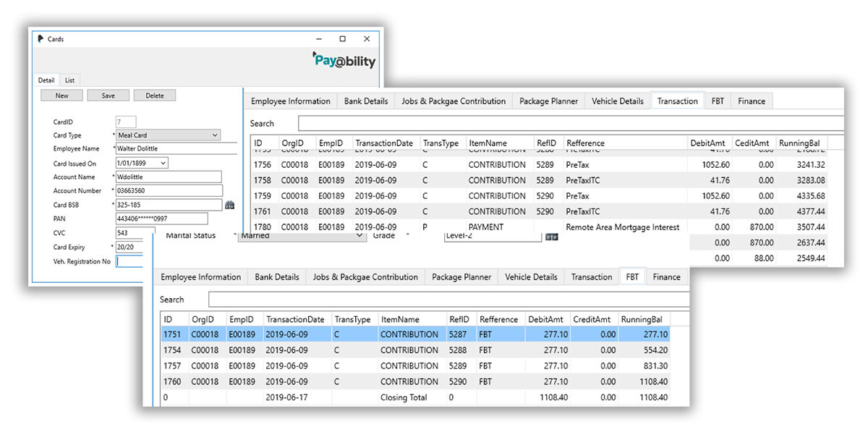Click the binoculars lookup icon beside Card BSB
Image resolution: width=868 pixels, height=432 pixels.
(230, 206)
